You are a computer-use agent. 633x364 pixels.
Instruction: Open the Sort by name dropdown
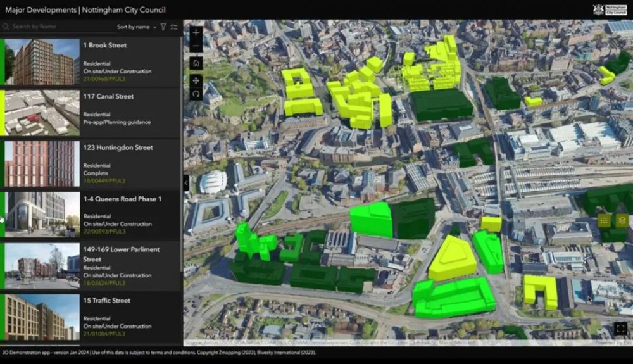click(x=137, y=27)
